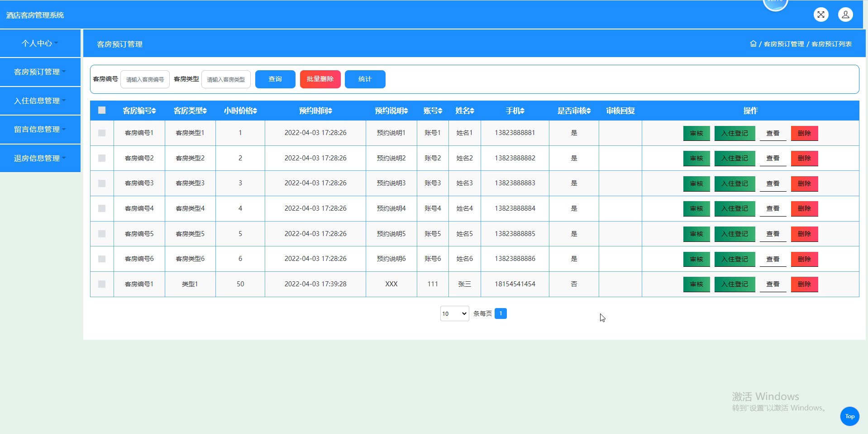
Task: Click the red 批量删除 button
Action: (x=320, y=79)
